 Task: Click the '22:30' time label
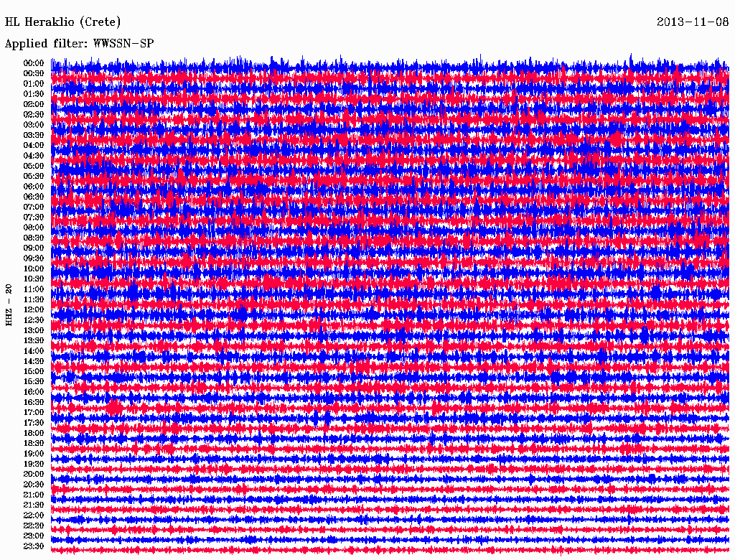pos(34,526)
